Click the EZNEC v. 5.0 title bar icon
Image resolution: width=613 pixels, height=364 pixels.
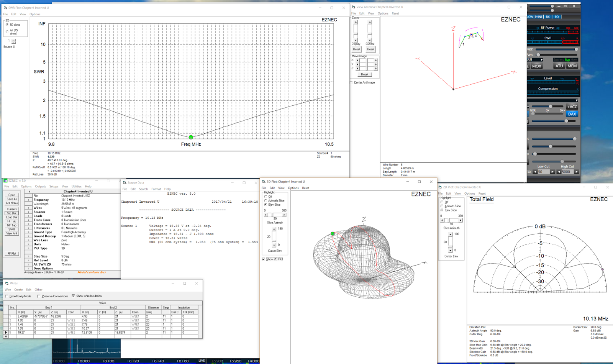5,180
